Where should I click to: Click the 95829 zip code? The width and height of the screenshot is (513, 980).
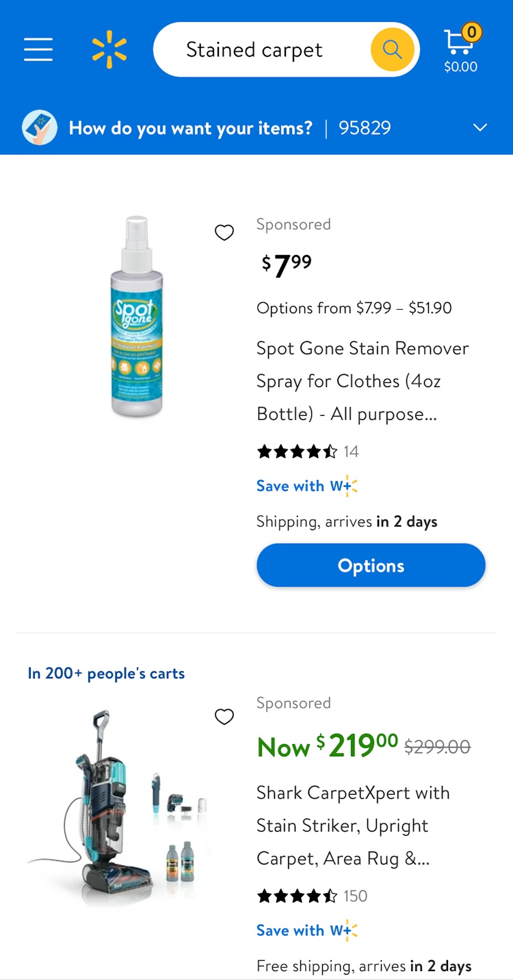point(365,128)
